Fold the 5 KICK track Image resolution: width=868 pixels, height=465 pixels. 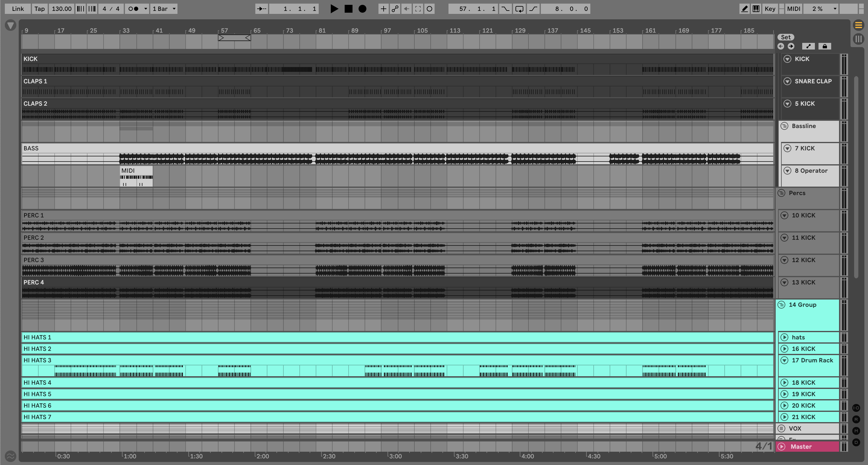pyautogui.click(x=787, y=104)
